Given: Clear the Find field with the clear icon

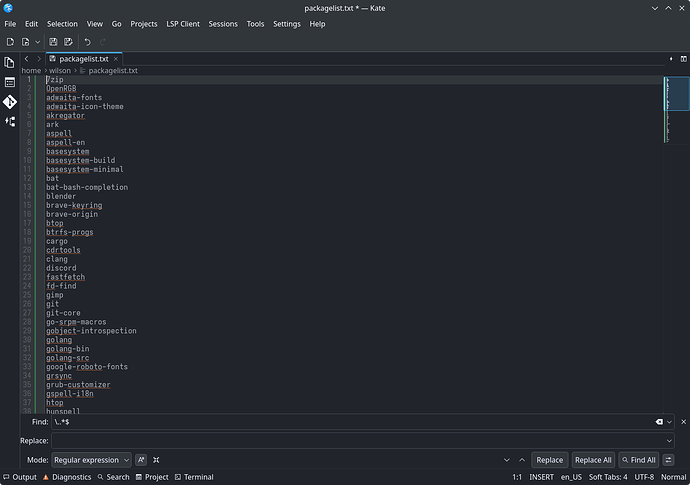Looking at the screenshot, I should click(x=659, y=422).
